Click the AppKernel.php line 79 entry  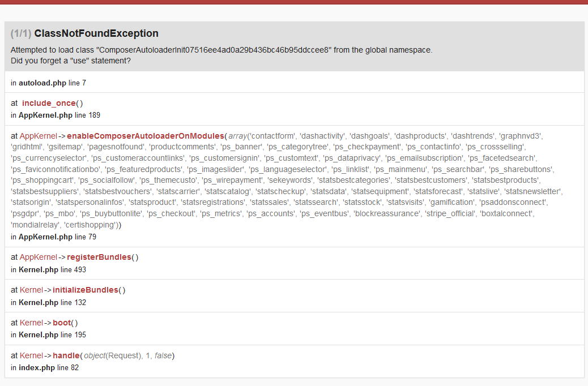coord(53,237)
